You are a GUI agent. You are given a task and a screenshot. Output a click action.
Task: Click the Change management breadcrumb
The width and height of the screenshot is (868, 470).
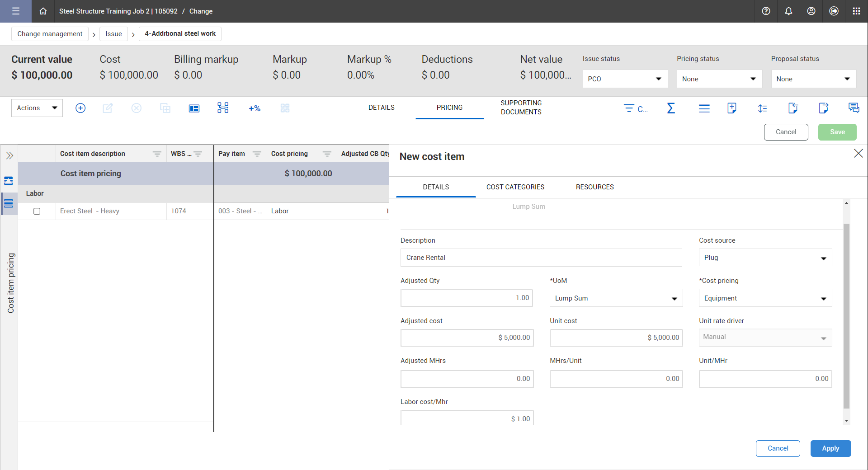[50, 34]
